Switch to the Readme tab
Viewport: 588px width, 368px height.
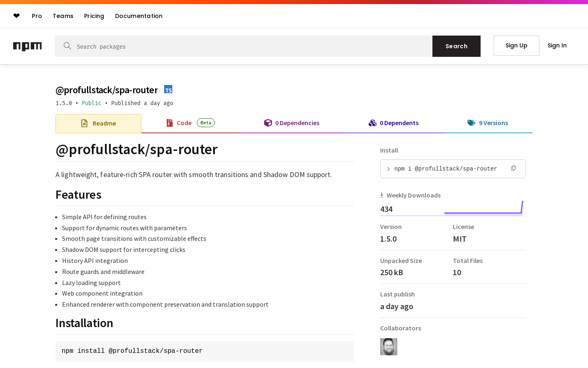[x=98, y=123]
